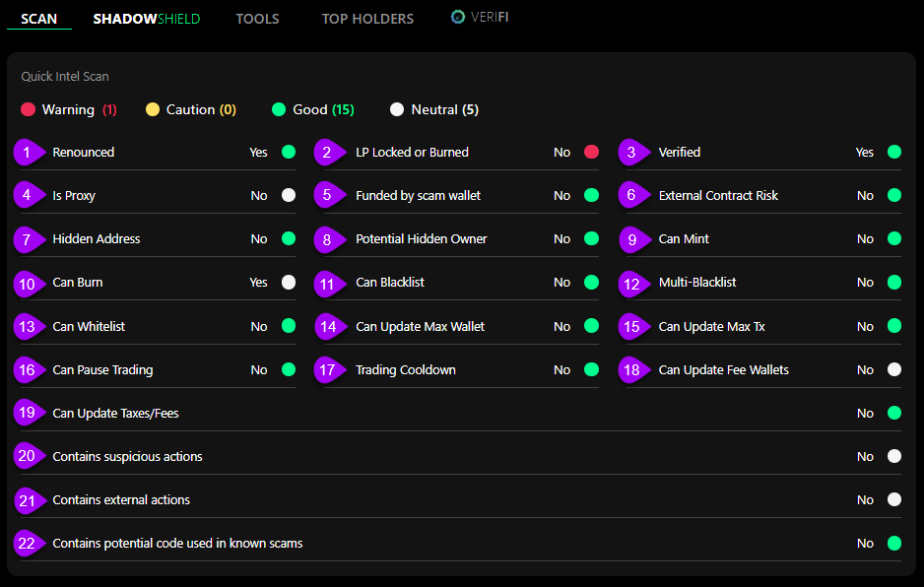Click the green dot for Can Update Taxes/Fees
924x587 pixels.
894,413
